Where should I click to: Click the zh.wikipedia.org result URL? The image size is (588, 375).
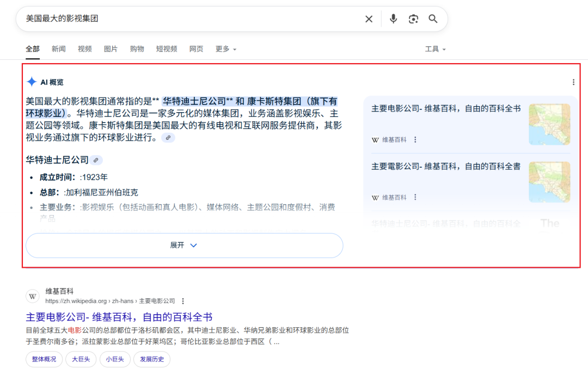pos(110,301)
